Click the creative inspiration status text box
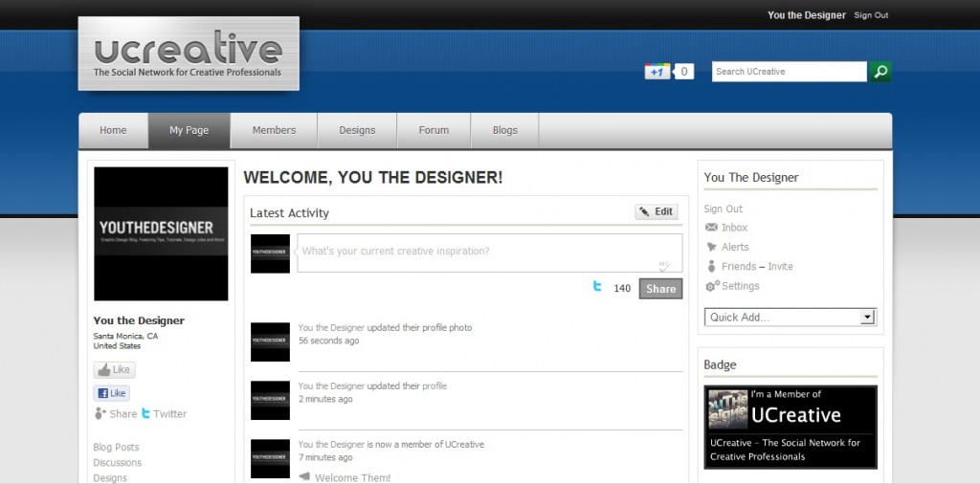 (x=489, y=253)
